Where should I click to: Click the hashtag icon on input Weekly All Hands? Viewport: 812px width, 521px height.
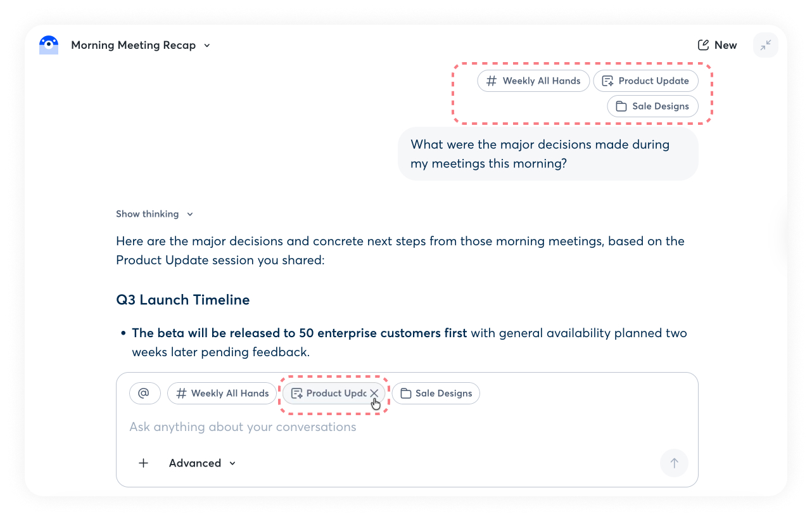tap(181, 394)
